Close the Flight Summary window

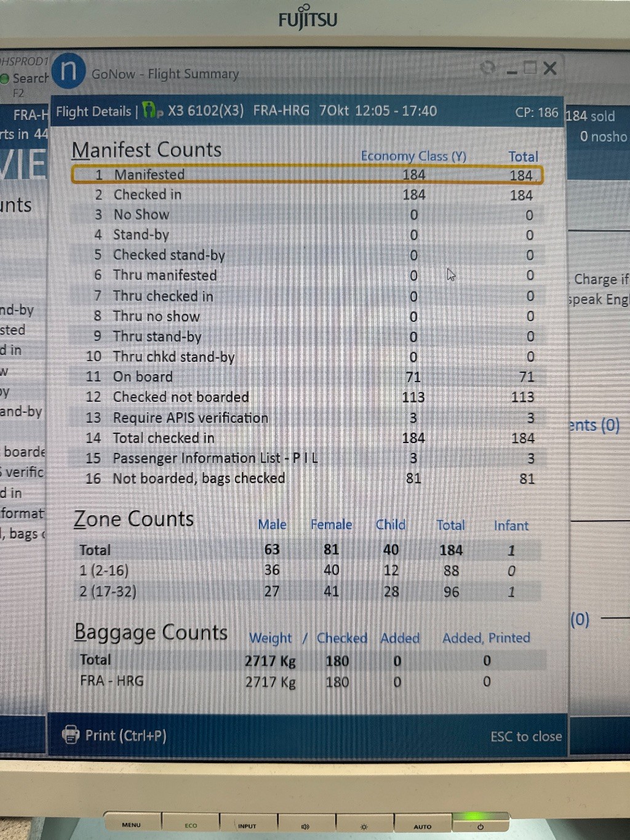[x=550, y=68]
